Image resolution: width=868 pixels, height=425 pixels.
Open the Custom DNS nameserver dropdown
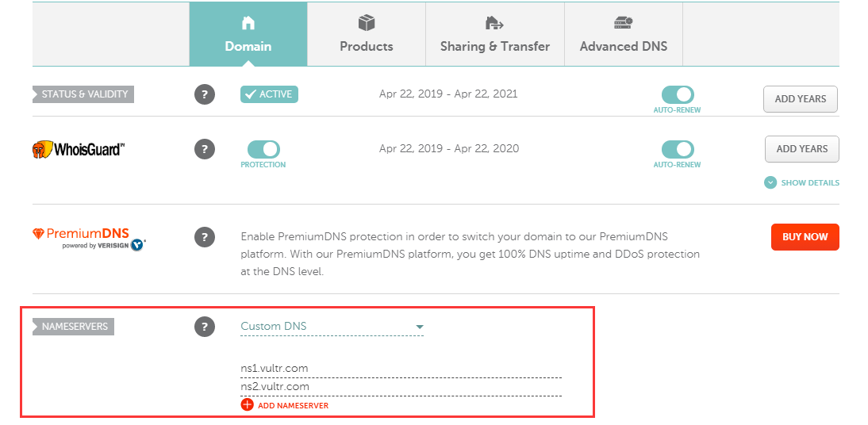[x=332, y=327]
